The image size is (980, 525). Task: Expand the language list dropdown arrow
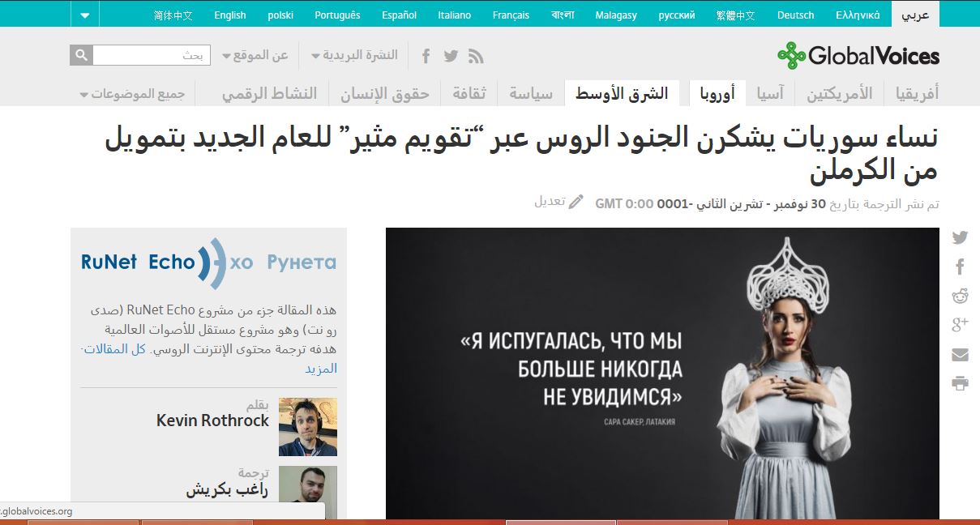pyautogui.click(x=86, y=15)
